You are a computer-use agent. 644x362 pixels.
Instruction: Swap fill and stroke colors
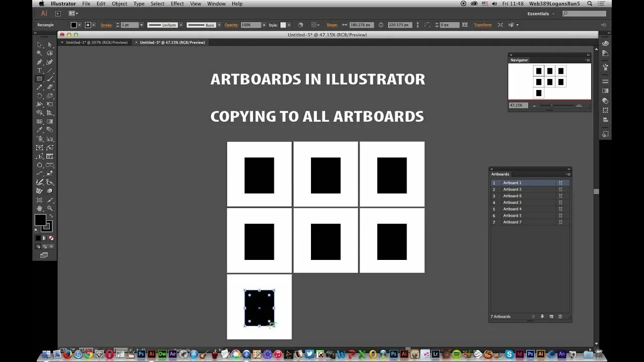click(x=50, y=216)
